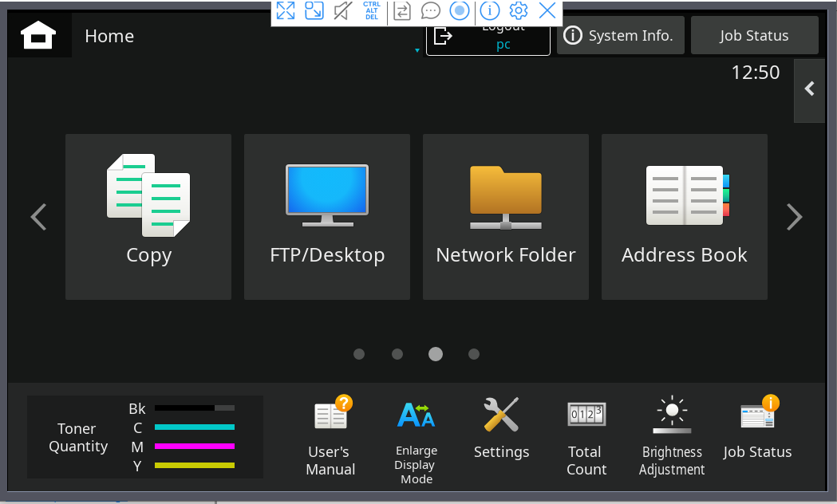Go to the next home page arrow
This screenshot has height=504, width=837.
tap(794, 217)
